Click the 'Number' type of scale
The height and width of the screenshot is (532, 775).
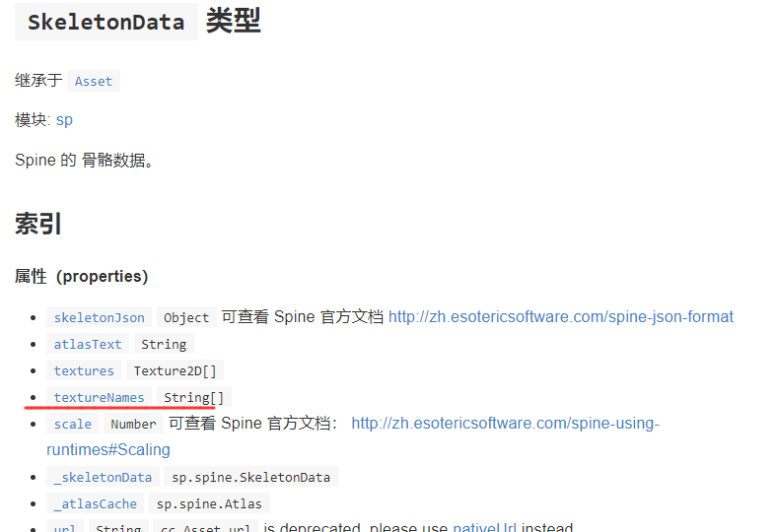(133, 424)
